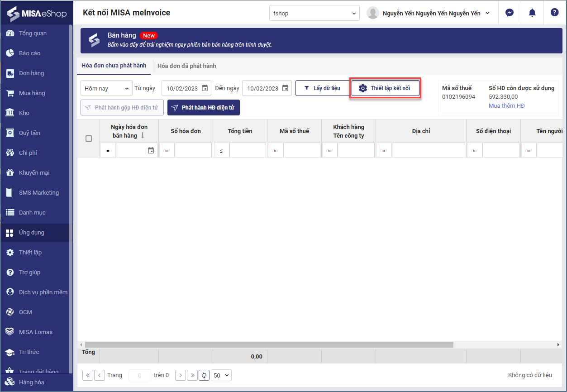Click refresh icon in pagination bar
Viewport: 567px width, 392px height.
point(204,375)
